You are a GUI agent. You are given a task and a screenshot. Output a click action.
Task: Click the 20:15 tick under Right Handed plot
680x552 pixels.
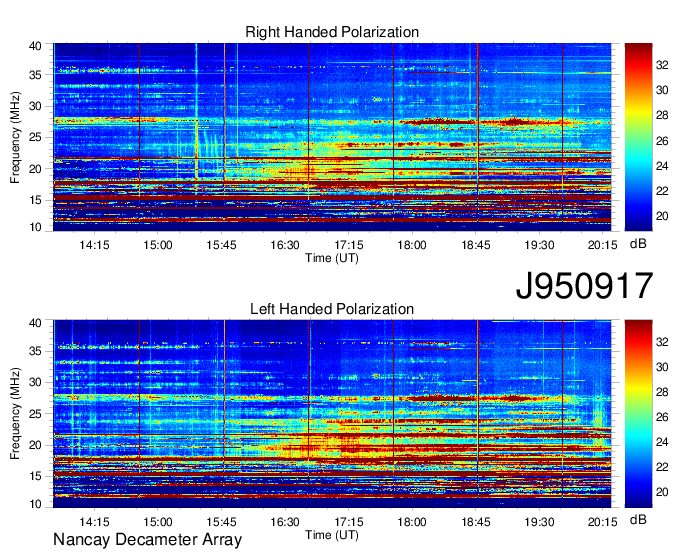coord(602,245)
